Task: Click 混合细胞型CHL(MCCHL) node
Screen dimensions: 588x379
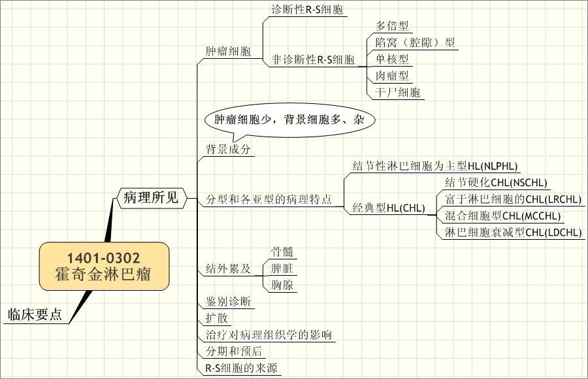Action: click(x=503, y=216)
